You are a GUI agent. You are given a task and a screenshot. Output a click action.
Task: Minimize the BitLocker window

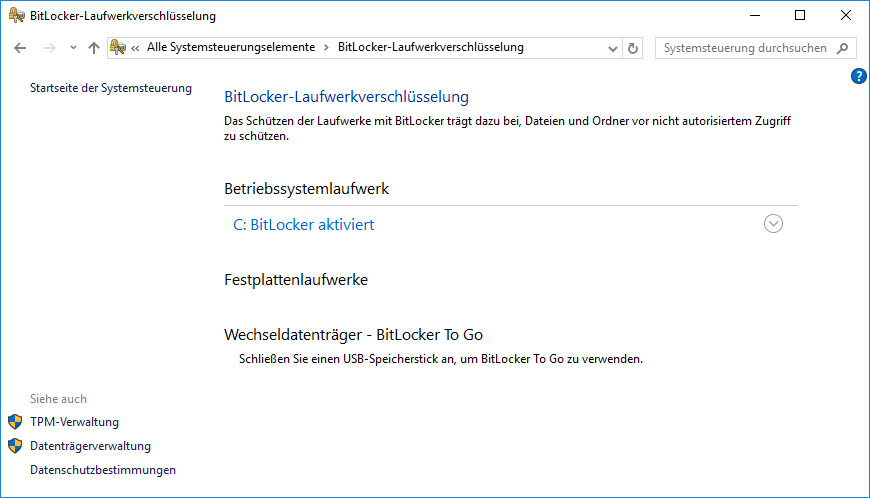pyautogui.click(x=755, y=16)
